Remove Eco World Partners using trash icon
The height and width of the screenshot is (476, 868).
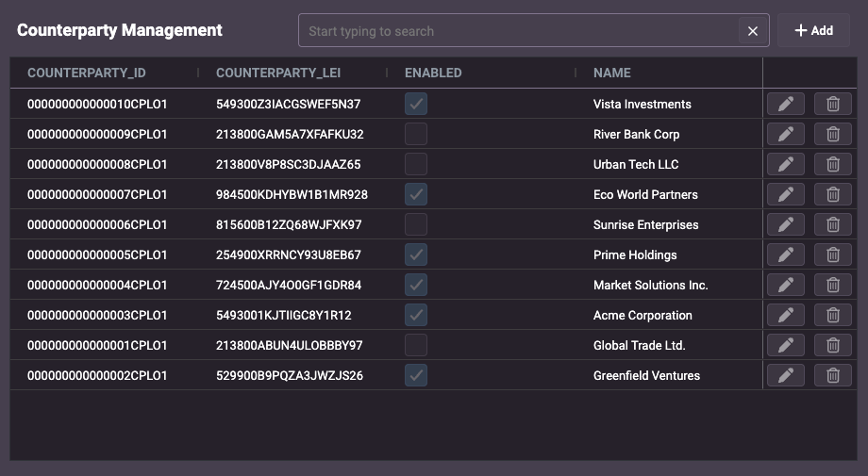tap(832, 194)
